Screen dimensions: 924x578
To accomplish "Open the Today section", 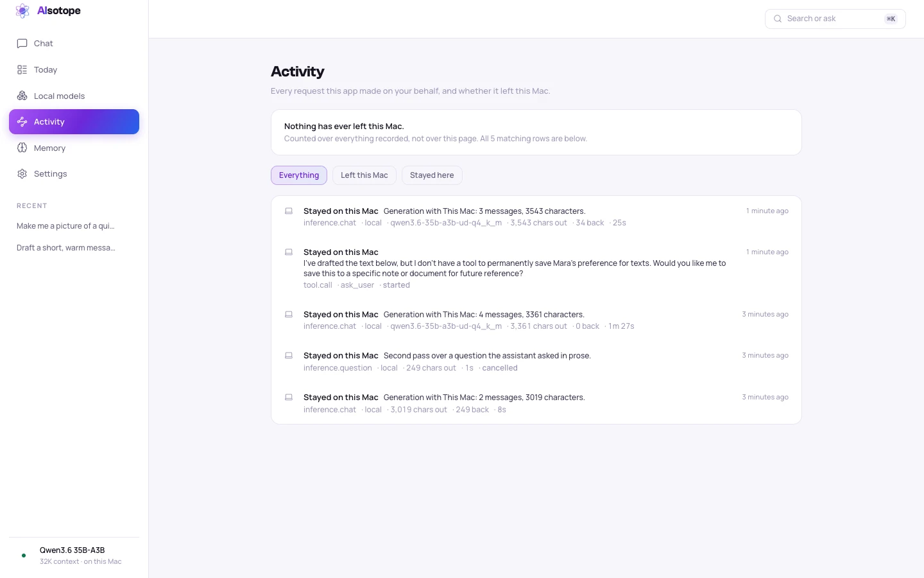I will [74, 70].
